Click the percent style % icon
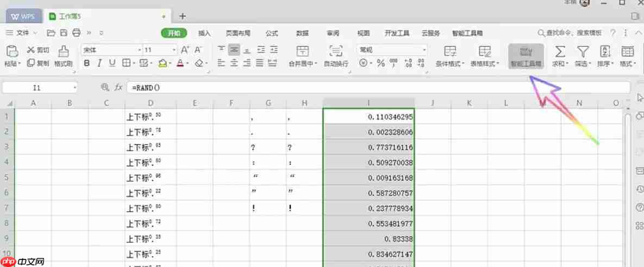 point(381,63)
